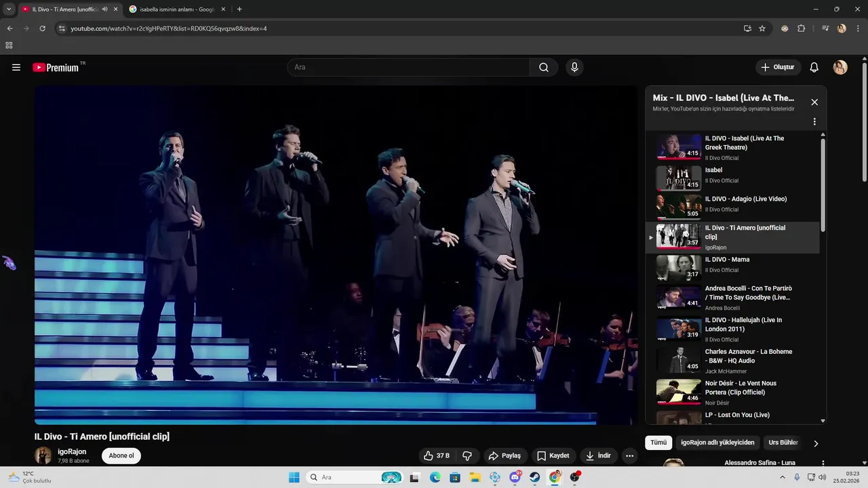Open igoRajon channel avatar
868x488 pixels.
click(x=43, y=455)
